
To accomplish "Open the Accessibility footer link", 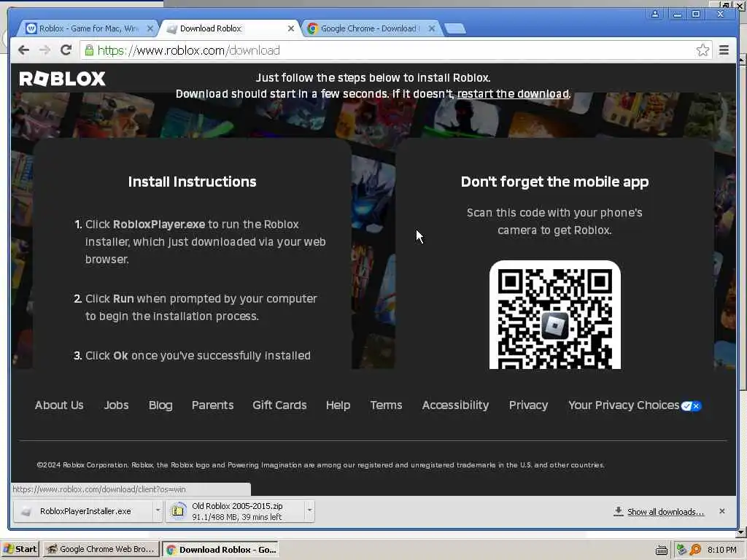I will [x=455, y=405].
